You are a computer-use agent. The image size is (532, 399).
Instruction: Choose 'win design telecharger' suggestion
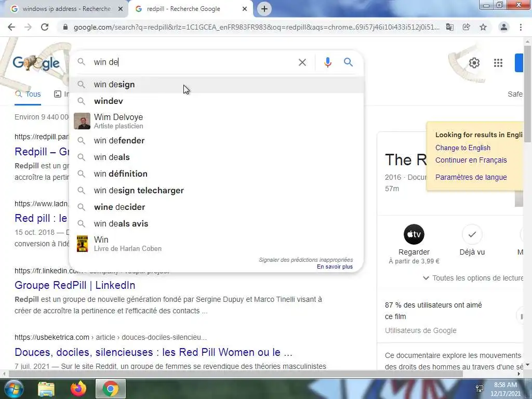pyautogui.click(x=216, y=190)
